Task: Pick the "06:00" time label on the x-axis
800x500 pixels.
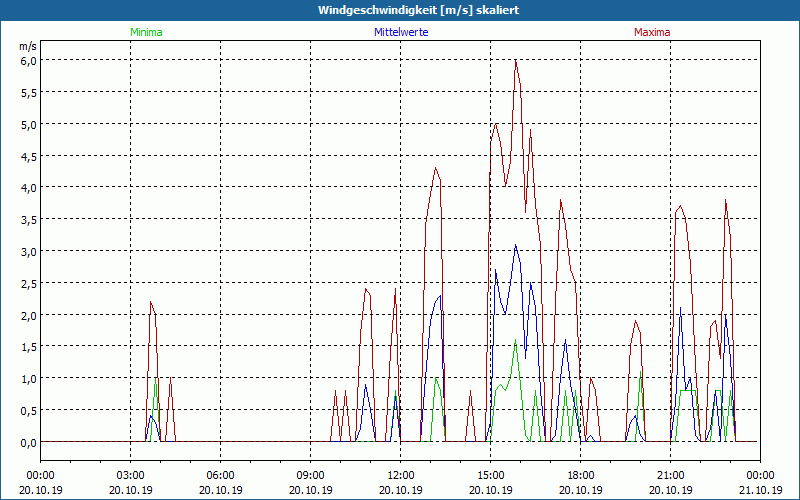Action: coord(220,475)
